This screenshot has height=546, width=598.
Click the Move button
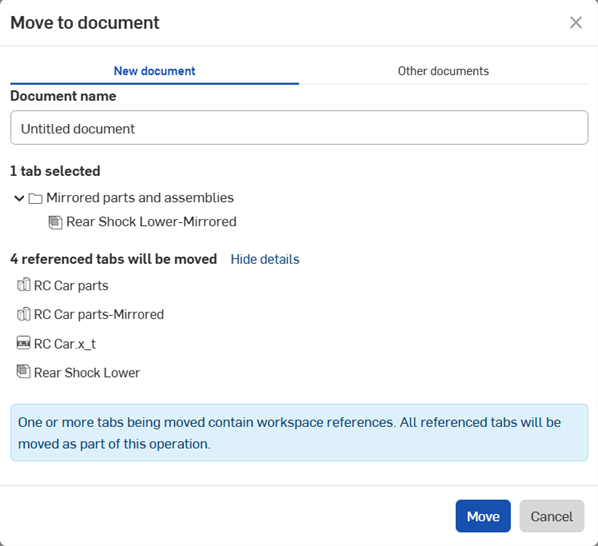click(x=483, y=516)
